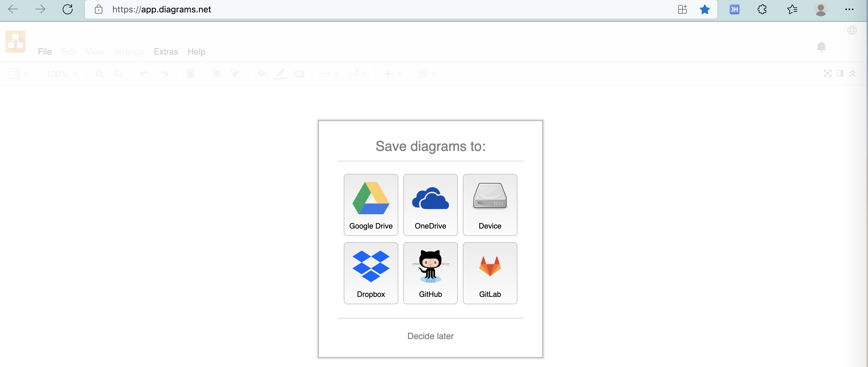Choose Google Drive as storage
Screen dimensions: 868x367
371,205
